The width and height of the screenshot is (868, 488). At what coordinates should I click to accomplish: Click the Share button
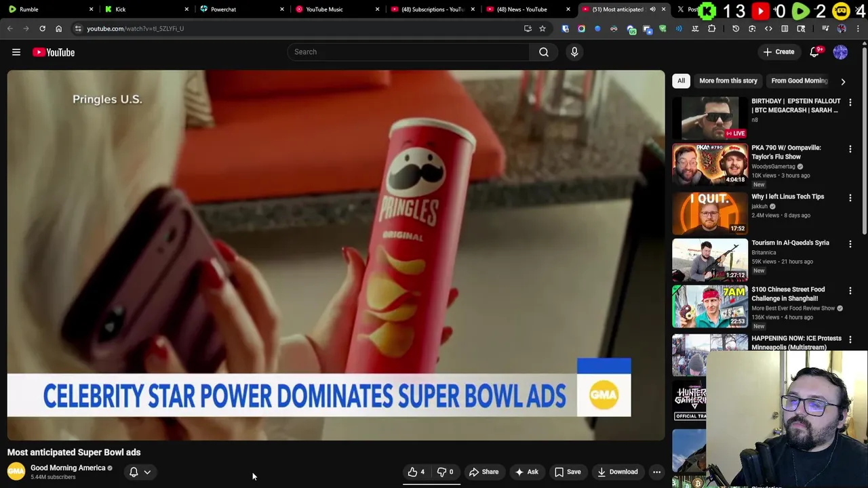[x=484, y=472]
